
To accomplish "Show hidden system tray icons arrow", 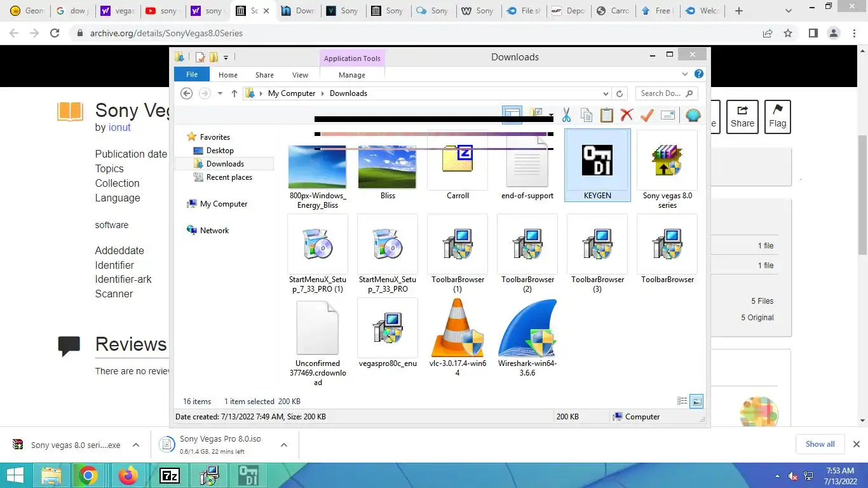I will coord(777,476).
